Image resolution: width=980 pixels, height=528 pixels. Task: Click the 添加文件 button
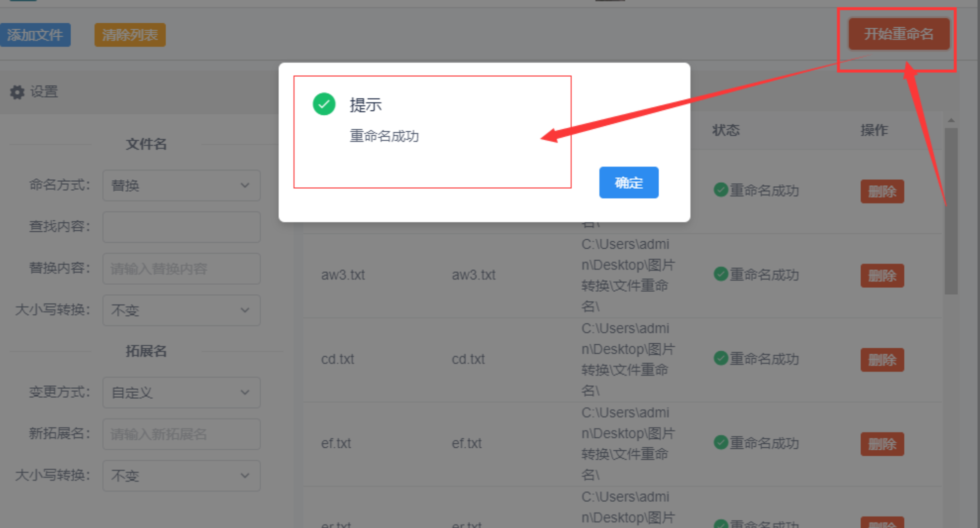[35, 35]
